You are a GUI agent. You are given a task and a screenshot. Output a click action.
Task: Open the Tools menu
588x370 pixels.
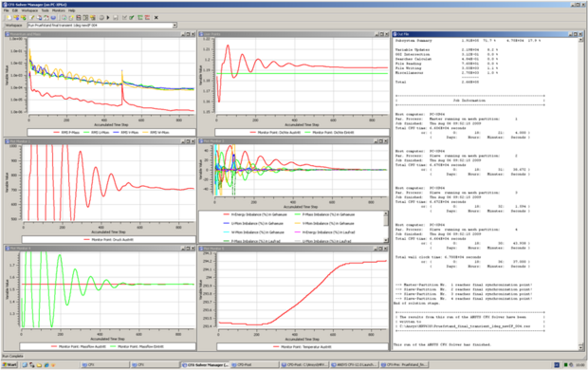(45, 10)
